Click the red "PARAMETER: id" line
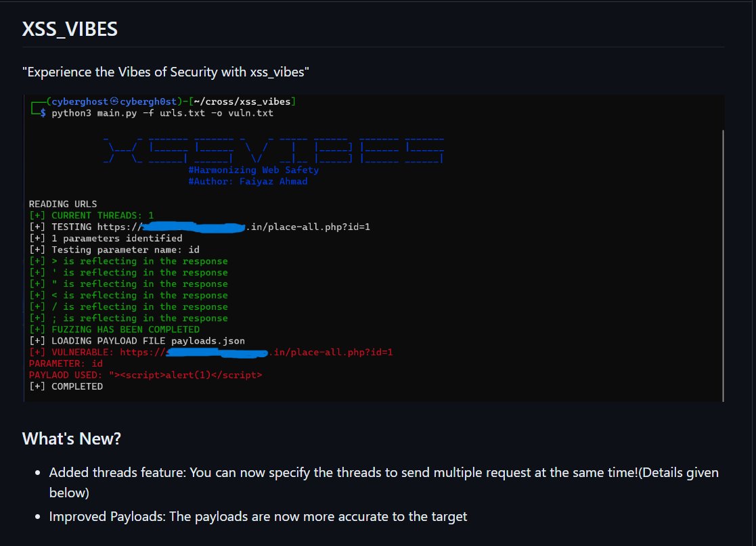Viewport: 756px width, 546px height. click(x=66, y=364)
